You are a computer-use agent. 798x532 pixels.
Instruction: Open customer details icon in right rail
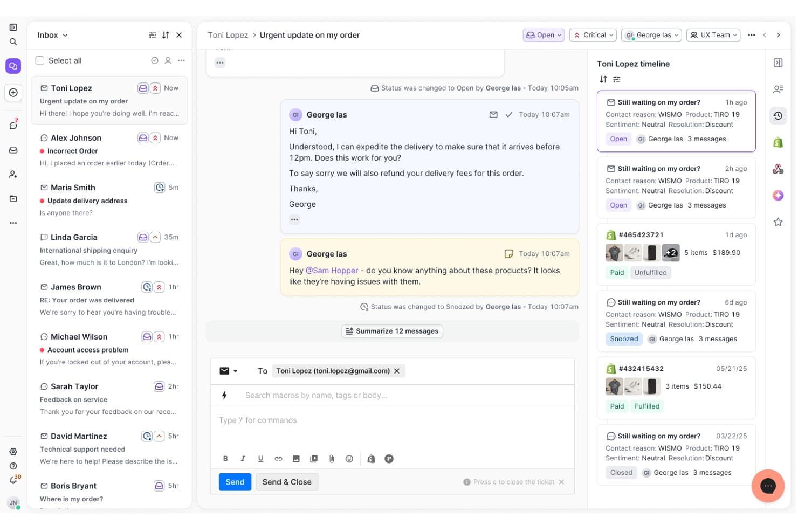tap(778, 89)
